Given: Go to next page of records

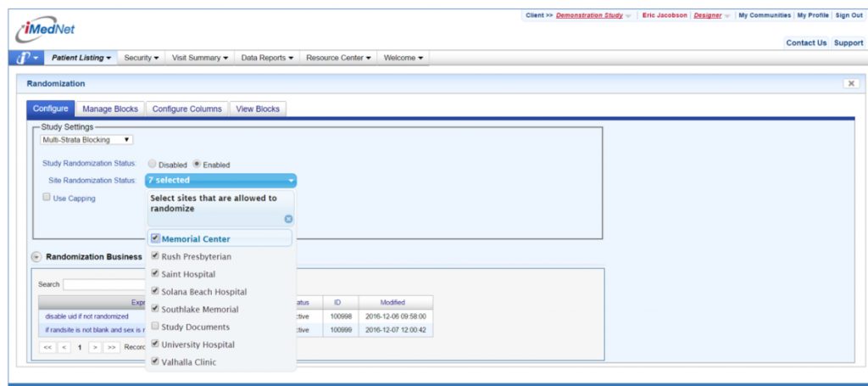Looking at the screenshot, I should pyautogui.click(x=95, y=347).
